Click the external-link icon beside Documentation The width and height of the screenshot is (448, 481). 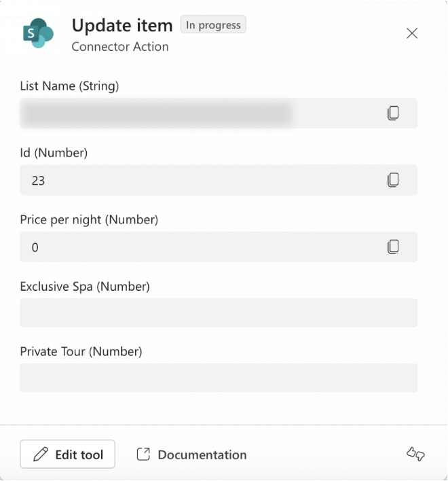pos(143,455)
